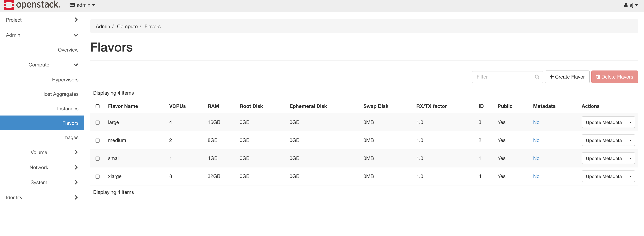Click the user icon next to aj
Viewport: 644px width, 236px height.
tap(626, 5)
